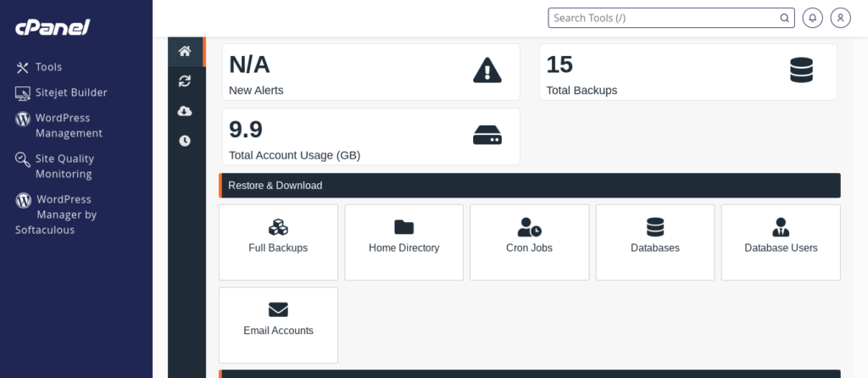The image size is (868, 378).
Task: Open Home Directory tile
Action: [x=404, y=242]
